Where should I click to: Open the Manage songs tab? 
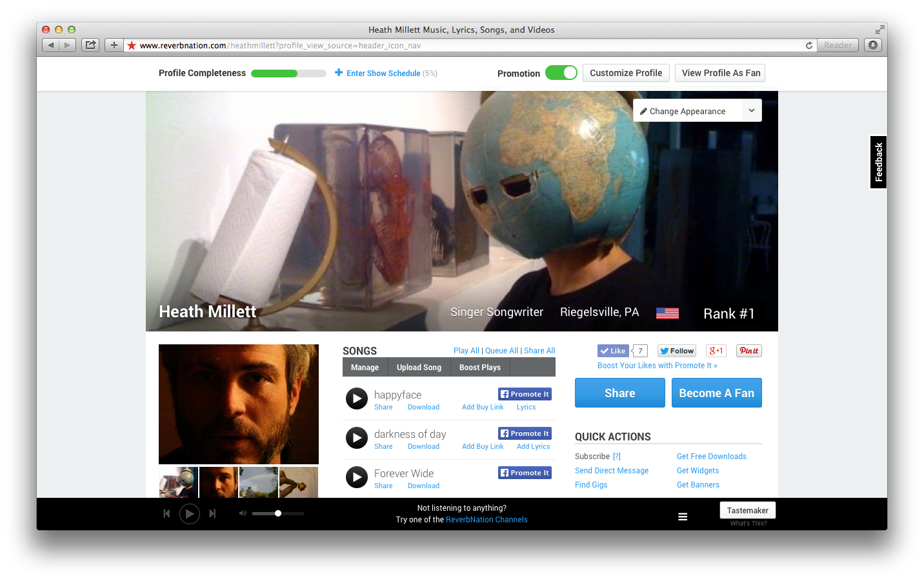point(365,368)
